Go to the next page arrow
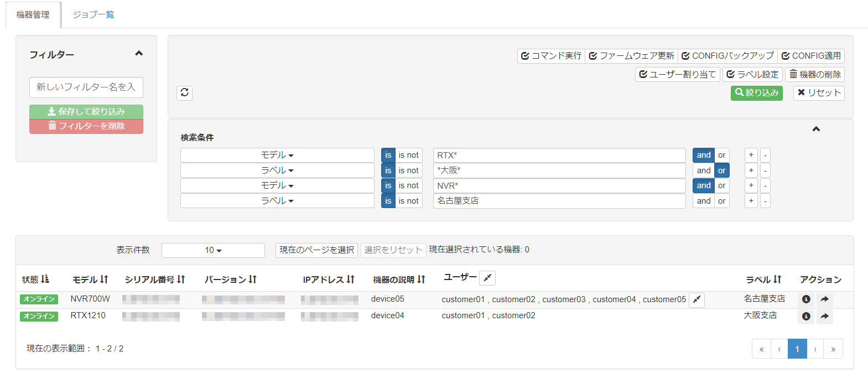This screenshot has width=868, height=378. coord(815,349)
